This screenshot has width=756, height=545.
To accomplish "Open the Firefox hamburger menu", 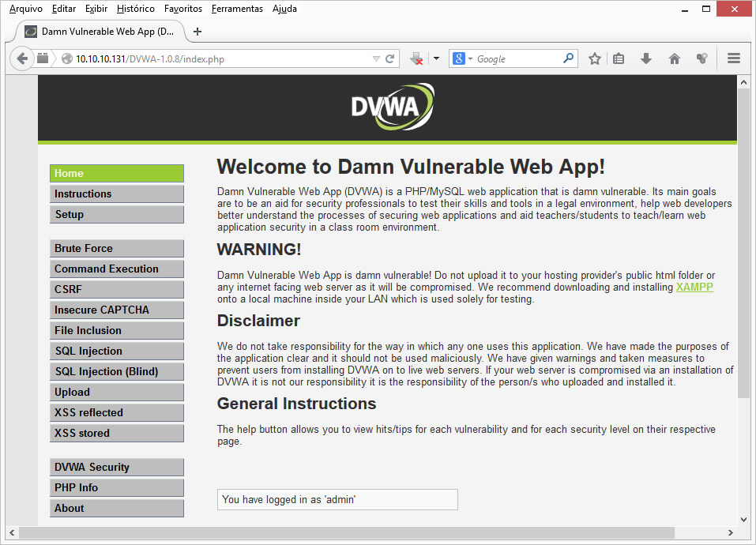I will tap(733, 58).
